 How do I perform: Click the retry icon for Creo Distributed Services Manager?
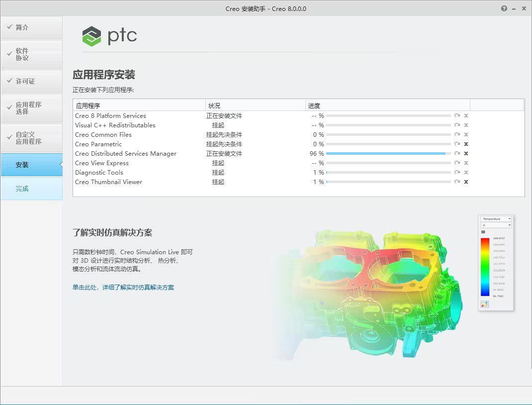pos(457,153)
